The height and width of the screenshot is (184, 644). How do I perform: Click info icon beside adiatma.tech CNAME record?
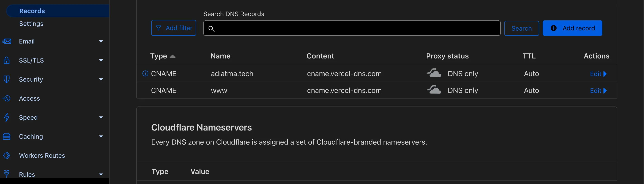(x=145, y=73)
